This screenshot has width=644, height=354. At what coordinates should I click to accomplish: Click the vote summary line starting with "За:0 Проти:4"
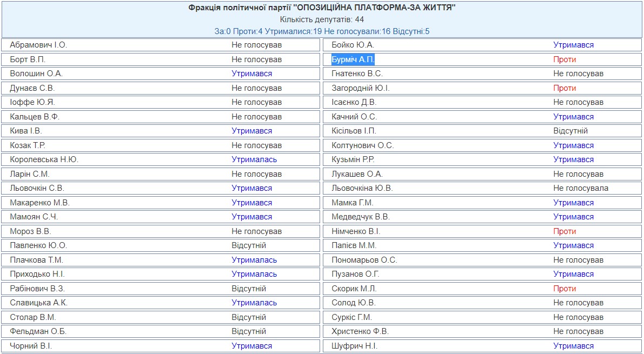pyautogui.click(x=322, y=31)
